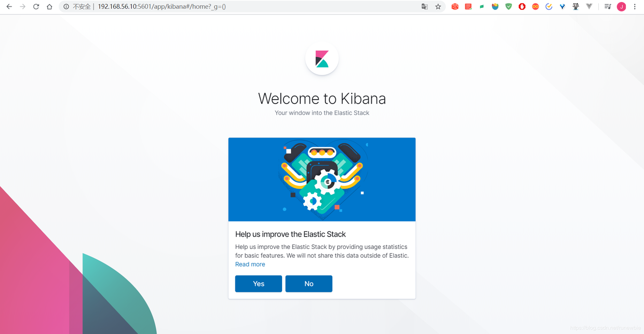The image size is (644, 334).
Task: Open the Read more link
Action: click(x=250, y=265)
